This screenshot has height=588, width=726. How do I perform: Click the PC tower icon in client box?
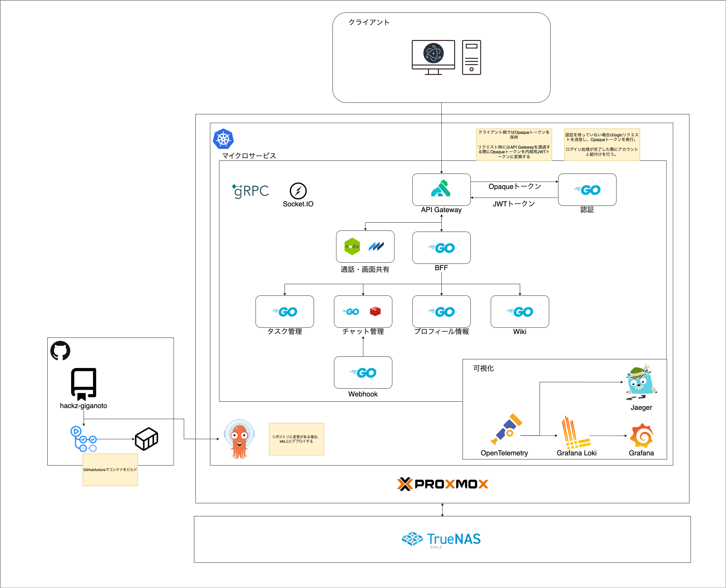(471, 57)
